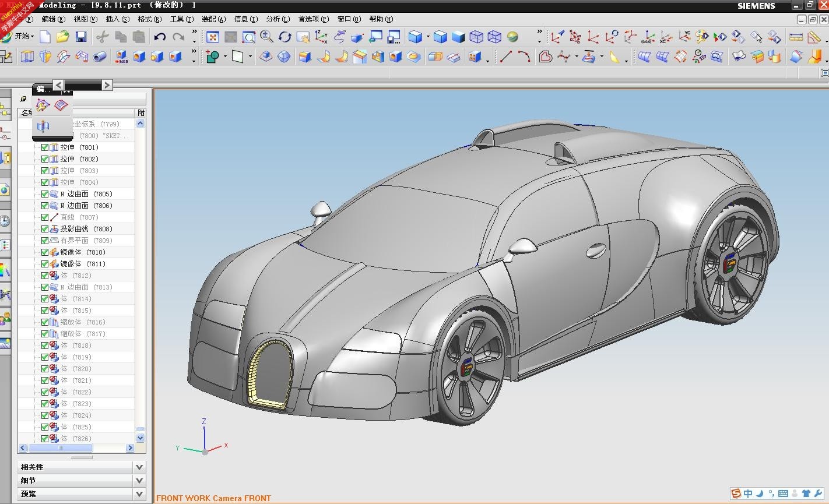Click the Unite boolean icon with dropdown
Viewport: 829px width, 504px height.
(213, 57)
